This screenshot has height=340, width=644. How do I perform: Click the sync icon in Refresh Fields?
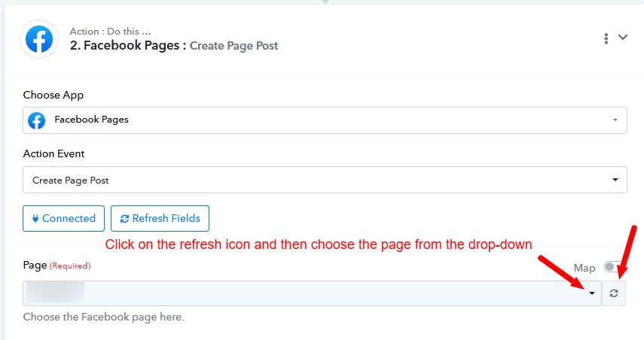tap(124, 219)
